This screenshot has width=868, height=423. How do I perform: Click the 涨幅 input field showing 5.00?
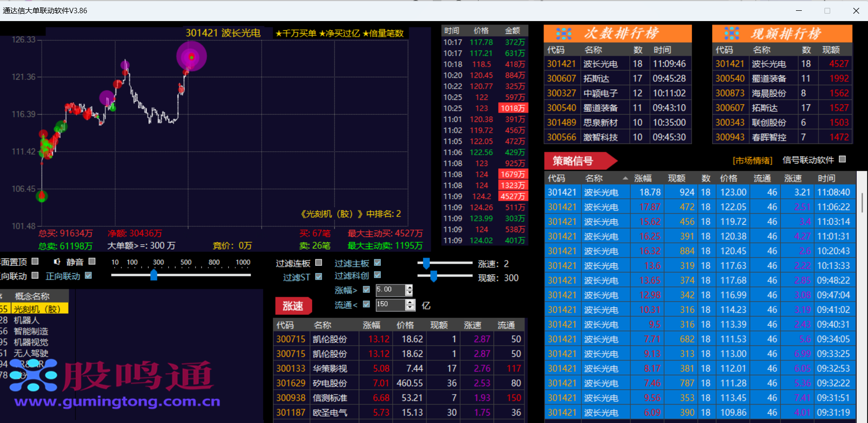click(391, 290)
